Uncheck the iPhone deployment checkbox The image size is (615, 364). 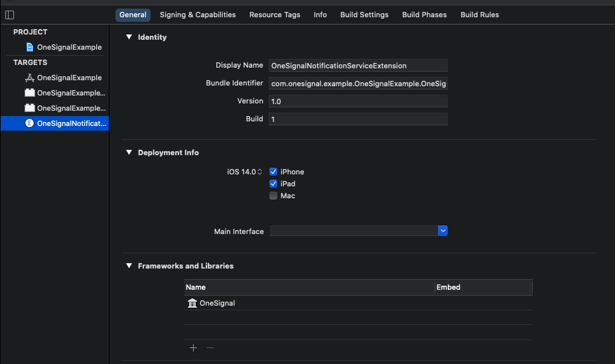[x=273, y=172]
